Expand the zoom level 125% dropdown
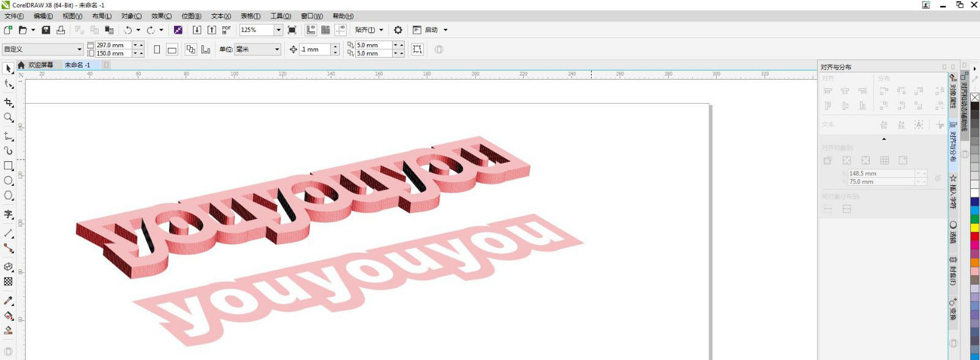The width and height of the screenshot is (980, 360). pos(278,30)
